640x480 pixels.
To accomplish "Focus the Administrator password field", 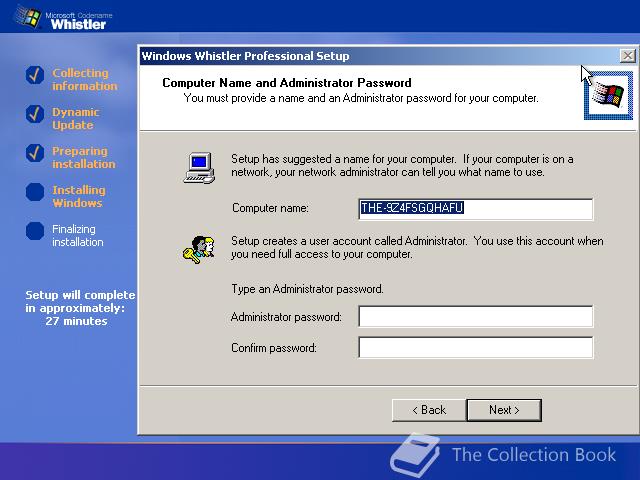I will tap(476, 316).
